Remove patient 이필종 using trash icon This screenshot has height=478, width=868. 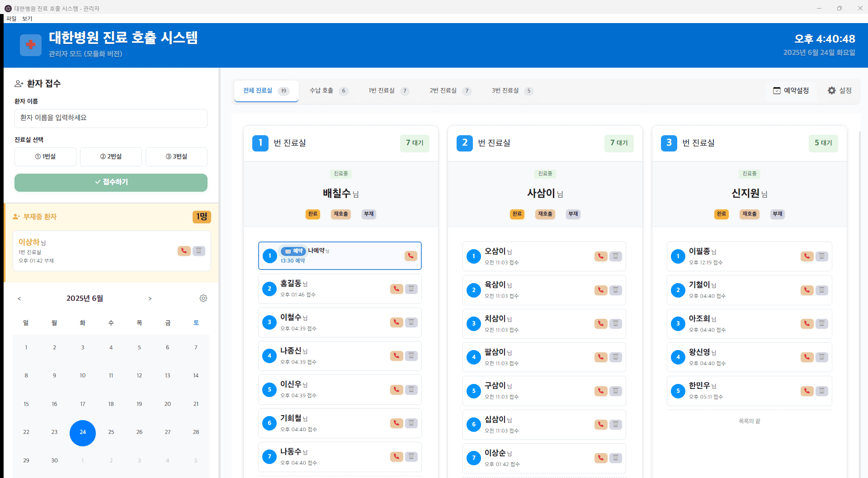[821, 256]
